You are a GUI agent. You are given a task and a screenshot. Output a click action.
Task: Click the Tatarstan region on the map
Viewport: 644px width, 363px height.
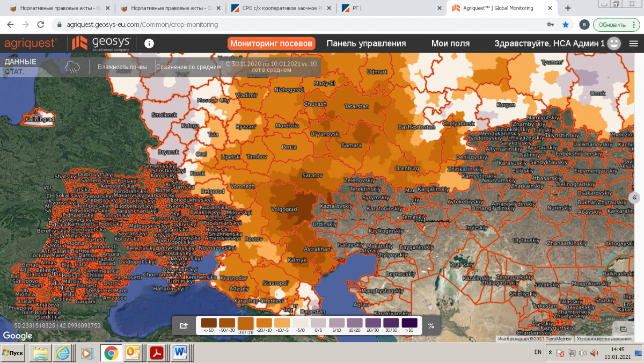(x=357, y=106)
